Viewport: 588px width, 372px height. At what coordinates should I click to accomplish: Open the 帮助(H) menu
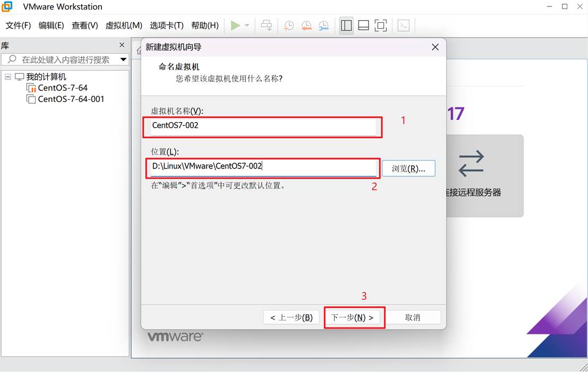tap(204, 26)
